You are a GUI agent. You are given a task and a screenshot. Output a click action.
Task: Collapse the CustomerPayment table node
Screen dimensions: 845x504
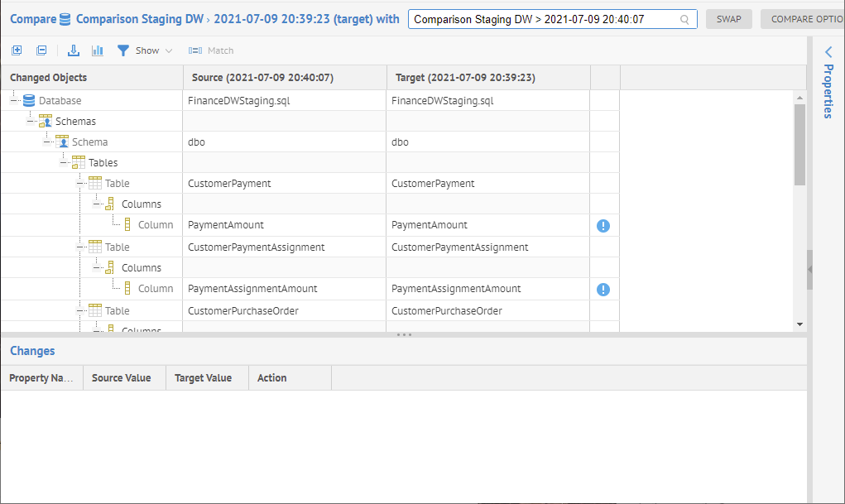80,184
